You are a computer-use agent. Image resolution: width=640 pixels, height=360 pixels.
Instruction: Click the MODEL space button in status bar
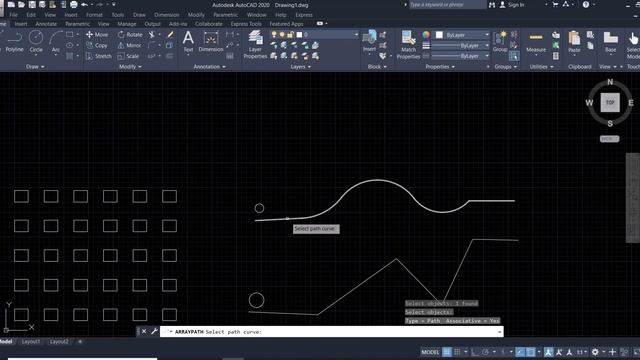(430, 352)
